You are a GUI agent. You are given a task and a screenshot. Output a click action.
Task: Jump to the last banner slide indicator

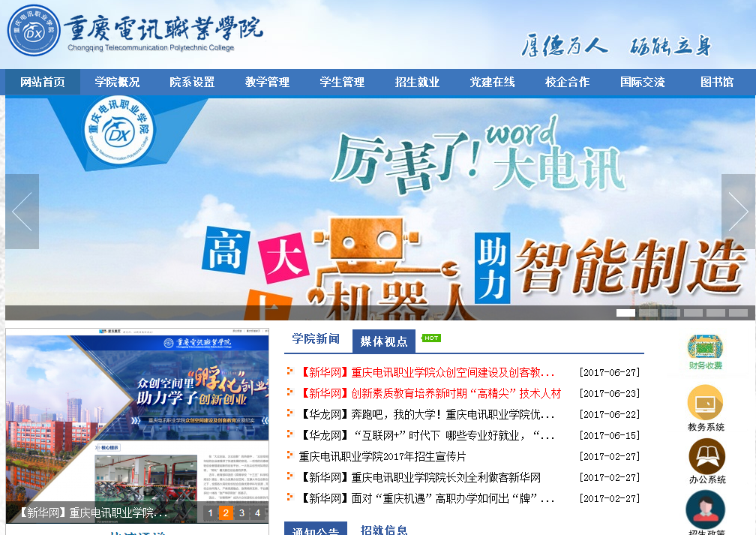[x=738, y=313]
